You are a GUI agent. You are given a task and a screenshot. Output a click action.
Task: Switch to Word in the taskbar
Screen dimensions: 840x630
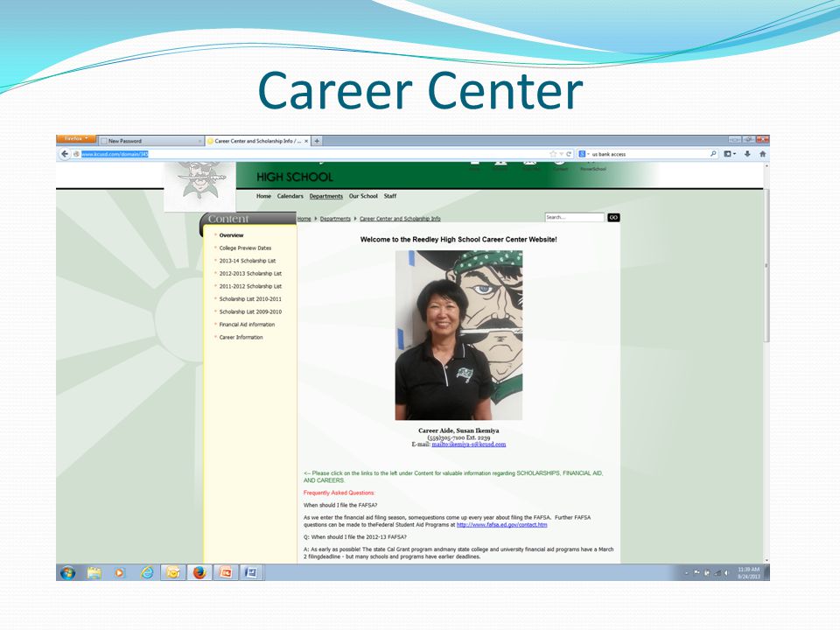pyautogui.click(x=251, y=572)
